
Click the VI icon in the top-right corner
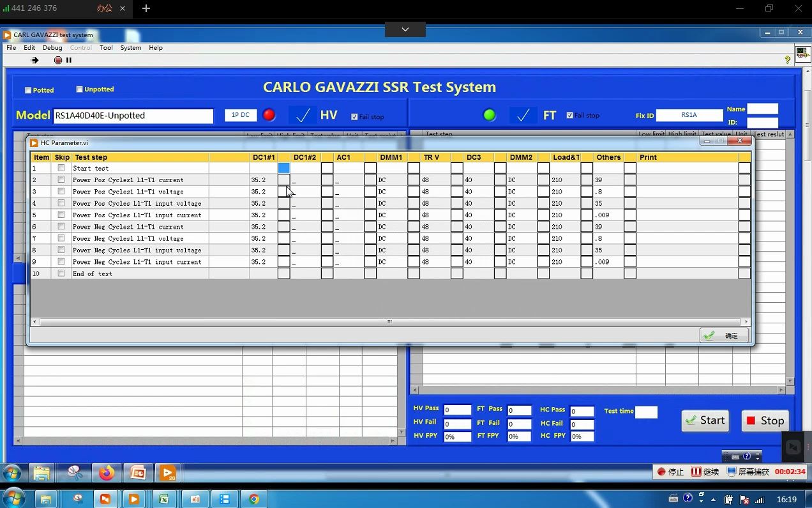[x=802, y=54]
